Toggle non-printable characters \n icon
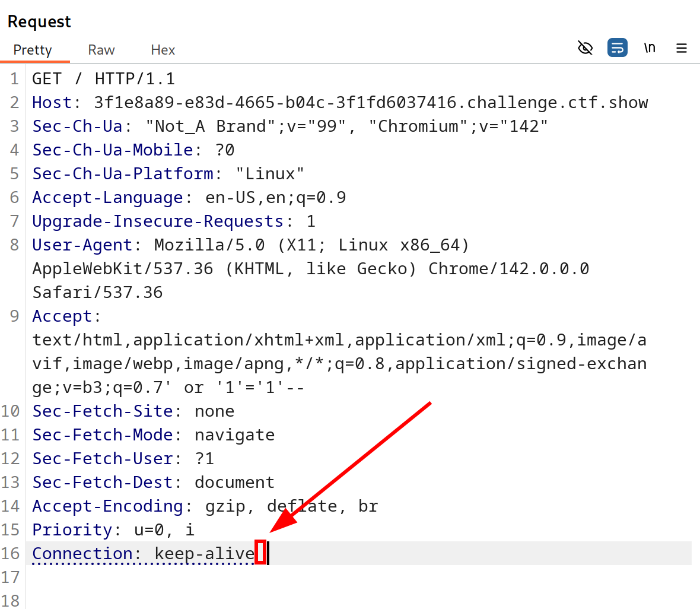This screenshot has height=609, width=700. [650, 48]
